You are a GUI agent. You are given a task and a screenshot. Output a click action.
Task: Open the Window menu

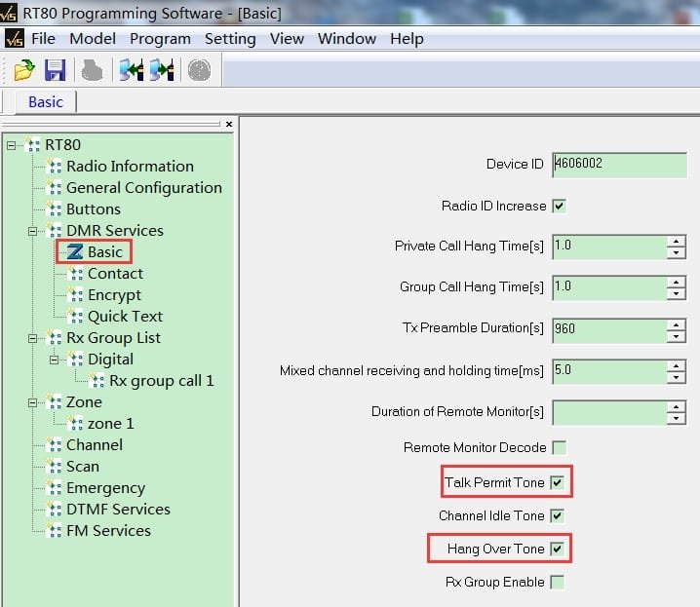click(347, 39)
